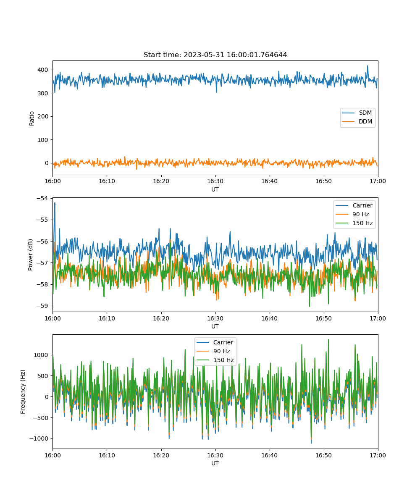This screenshot has width=420, height=504.
Task: Click the UT label under the Frequency plot
Action: [215, 463]
